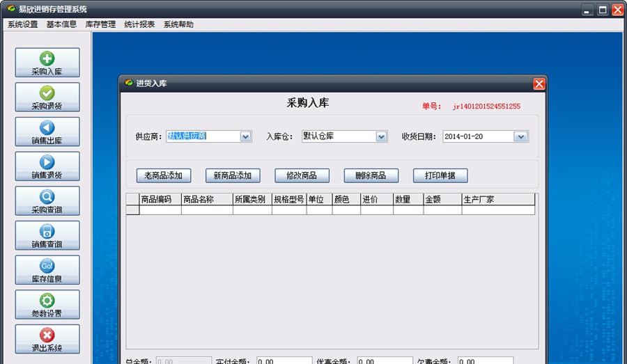This screenshot has width=627, height=364.
Task: Open 参数设置 gear button
Action: [47, 304]
